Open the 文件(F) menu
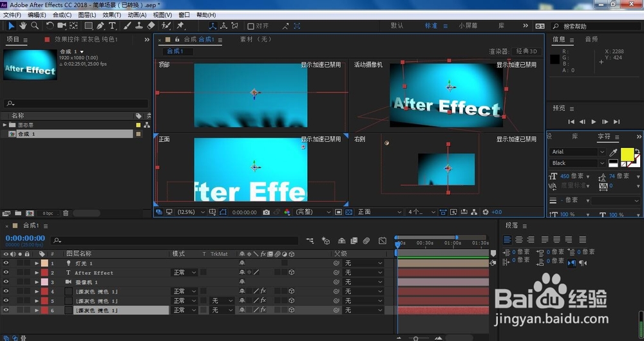644x341 pixels. pyautogui.click(x=12, y=15)
